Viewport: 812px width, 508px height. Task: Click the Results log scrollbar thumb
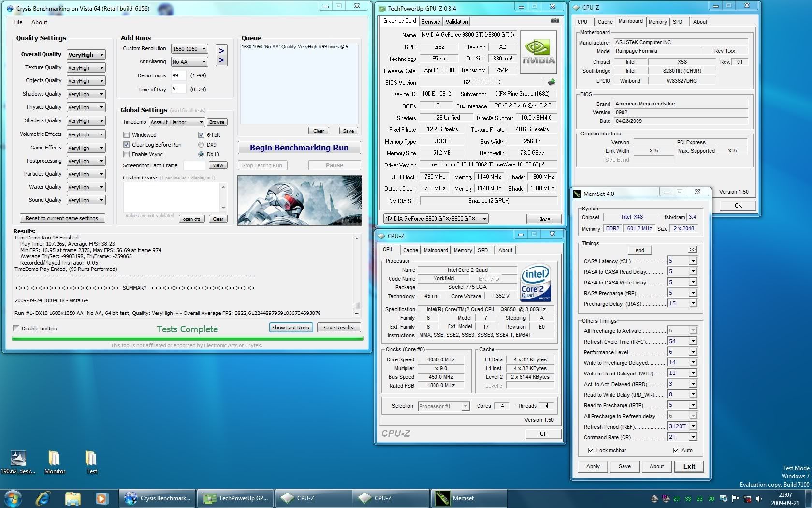coord(357,305)
